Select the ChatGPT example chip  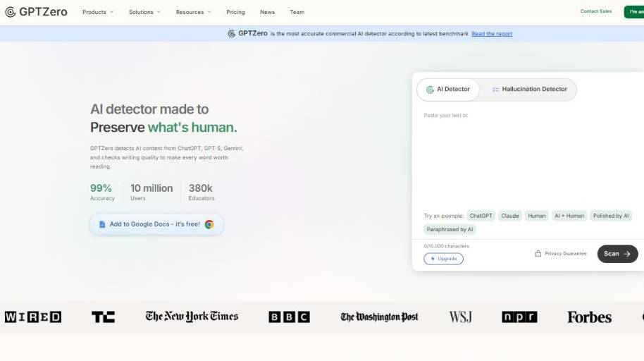[481, 216]
